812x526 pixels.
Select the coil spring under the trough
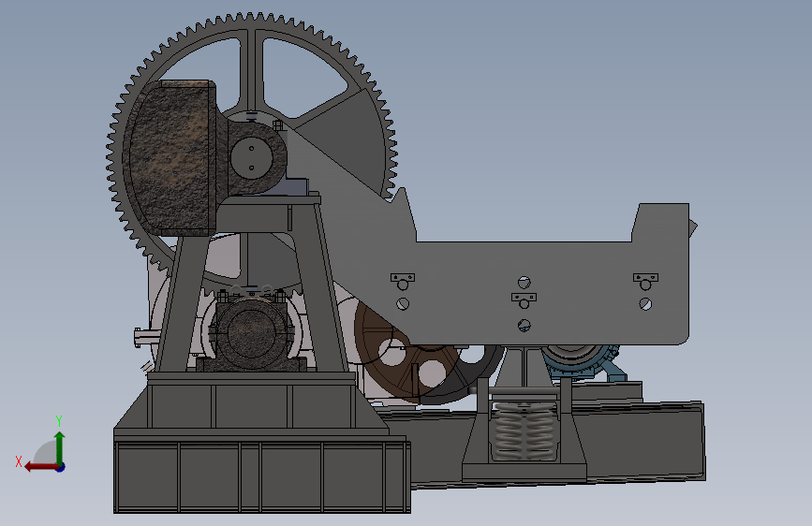click(524, 431)
